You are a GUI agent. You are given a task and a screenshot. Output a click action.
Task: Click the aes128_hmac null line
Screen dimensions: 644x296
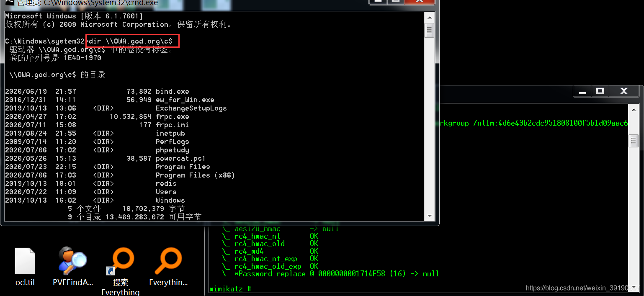coord(280,229)
